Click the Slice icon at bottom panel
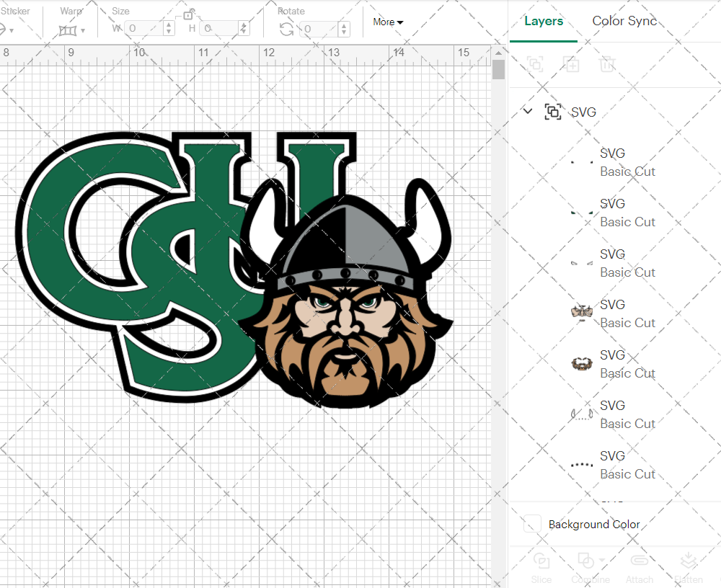This screenshot has width=721, height=588. tap(541, 561)
